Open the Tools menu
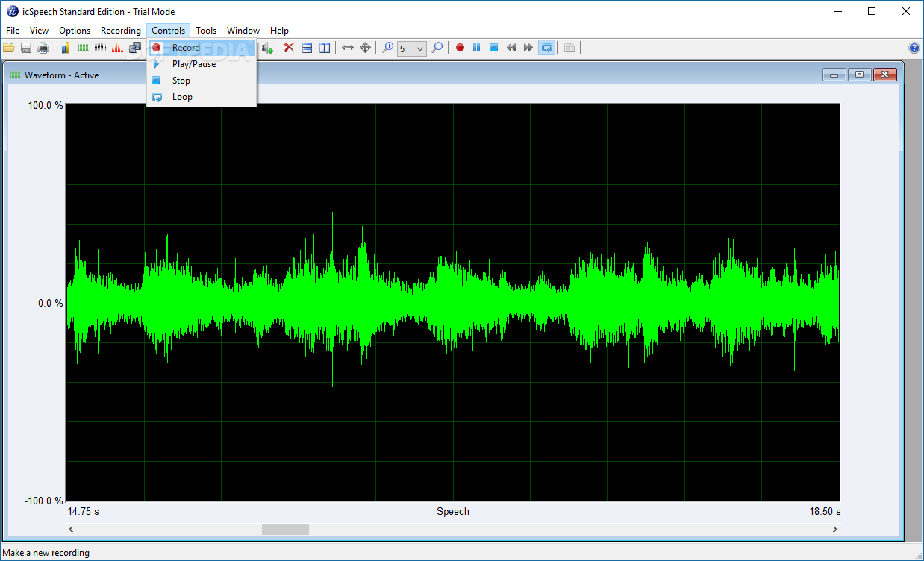Viewport: 924px width, 561px height. tap(206, 31)
